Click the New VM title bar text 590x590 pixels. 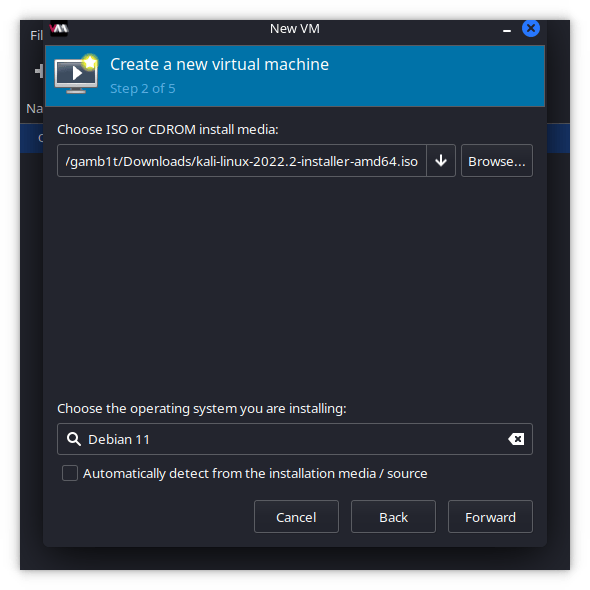click(295, 29)
